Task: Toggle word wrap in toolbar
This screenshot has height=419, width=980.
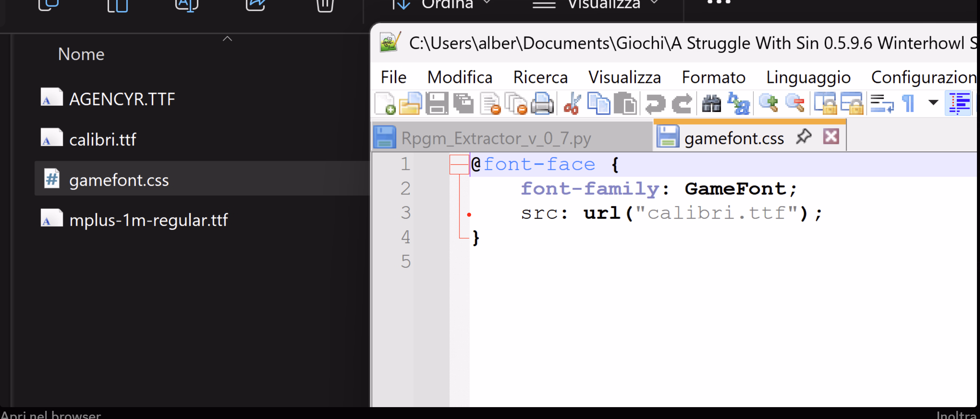Action: pos(882,103)
